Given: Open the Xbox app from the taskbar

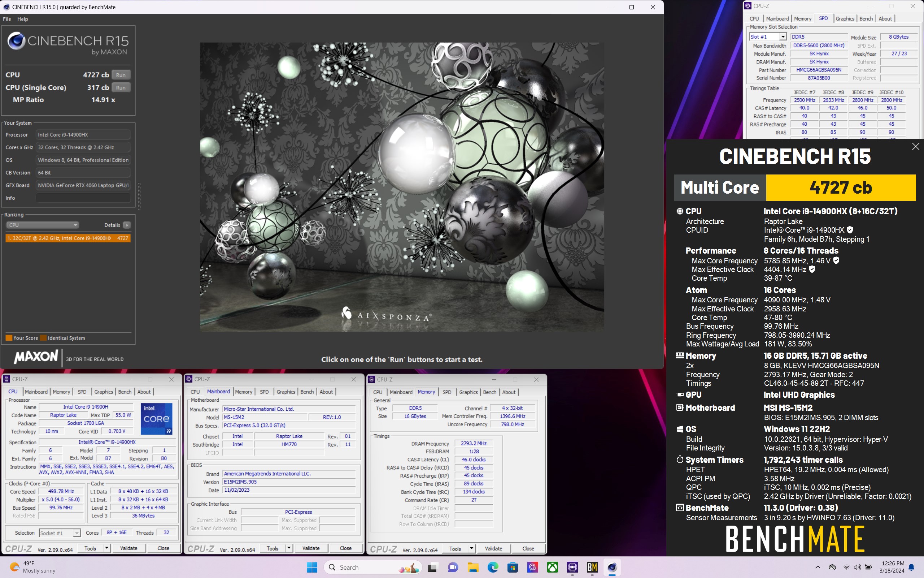Looking at the screenshot, I should tap(552, 567).
